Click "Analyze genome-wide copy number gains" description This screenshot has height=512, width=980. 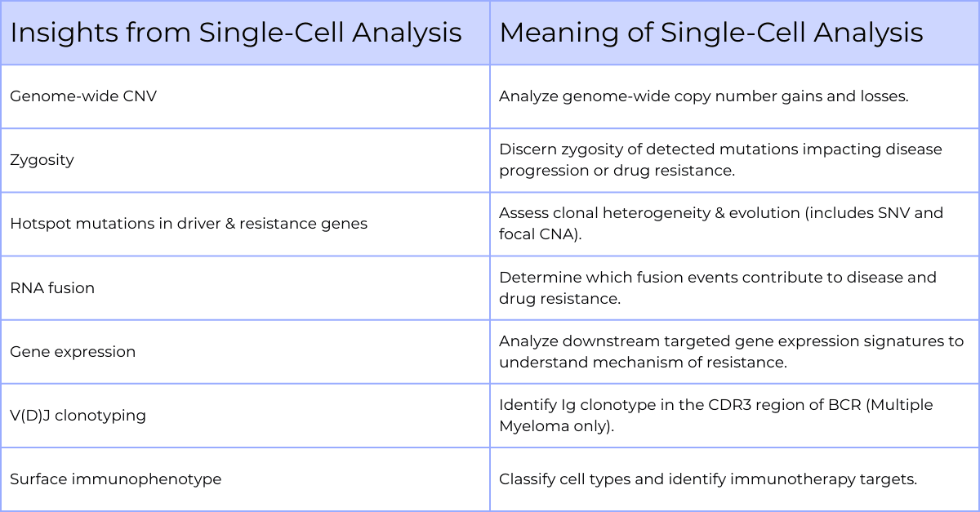tap(703, 96)
